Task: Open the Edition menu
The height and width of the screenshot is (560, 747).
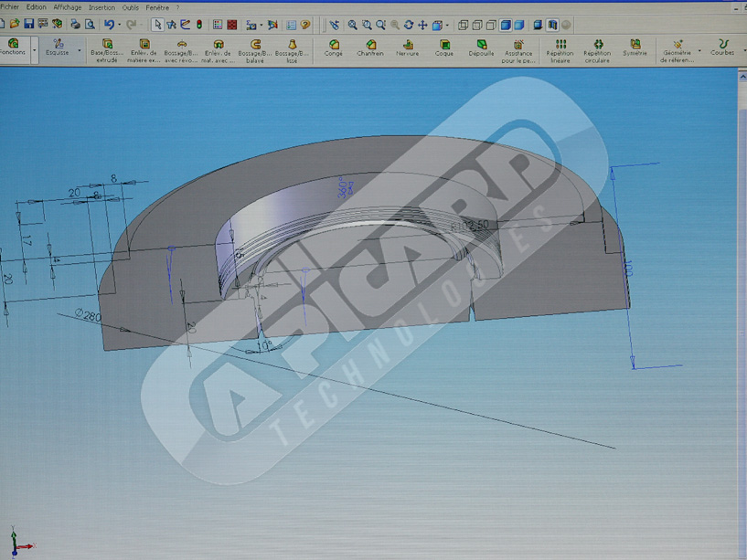Action: [37, 7]
